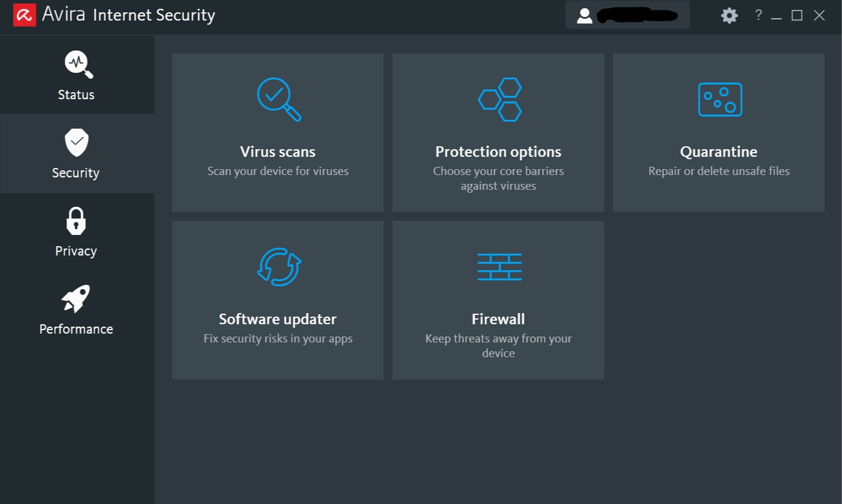Click 'Repair or delete unsafe files' text

pyautogui.click(x=719, y=171)
